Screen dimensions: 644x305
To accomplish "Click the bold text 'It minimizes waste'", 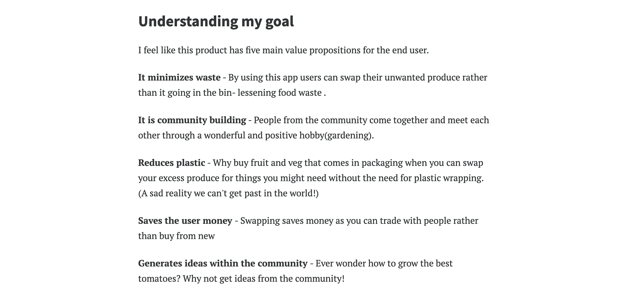I will pyautogui.click(x=179, y=77).
